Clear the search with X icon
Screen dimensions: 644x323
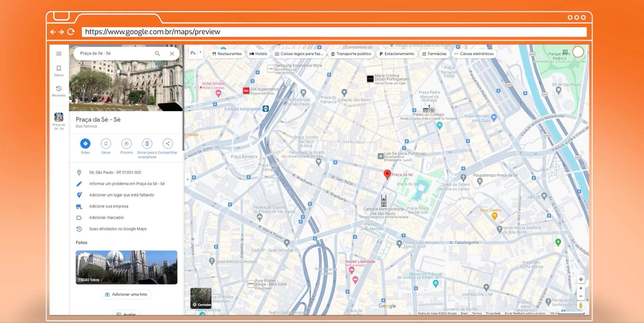coord(172,54)
